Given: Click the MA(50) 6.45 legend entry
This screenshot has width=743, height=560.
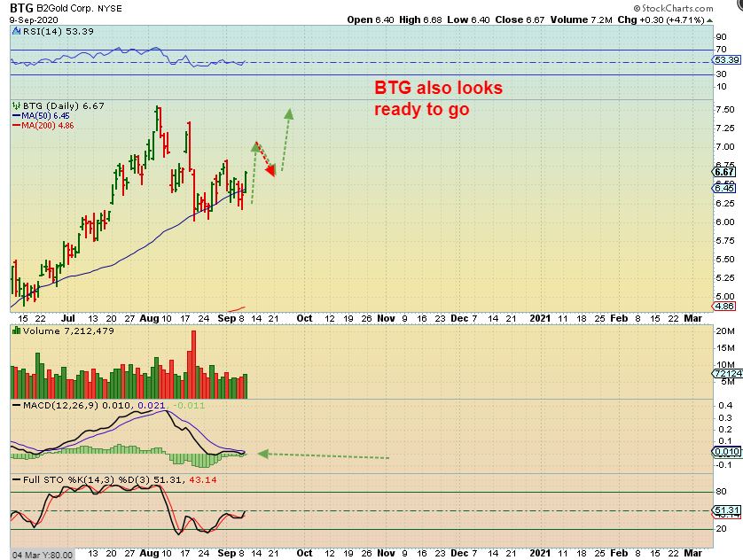Looking at the screenshot, I should pos(45,116).
